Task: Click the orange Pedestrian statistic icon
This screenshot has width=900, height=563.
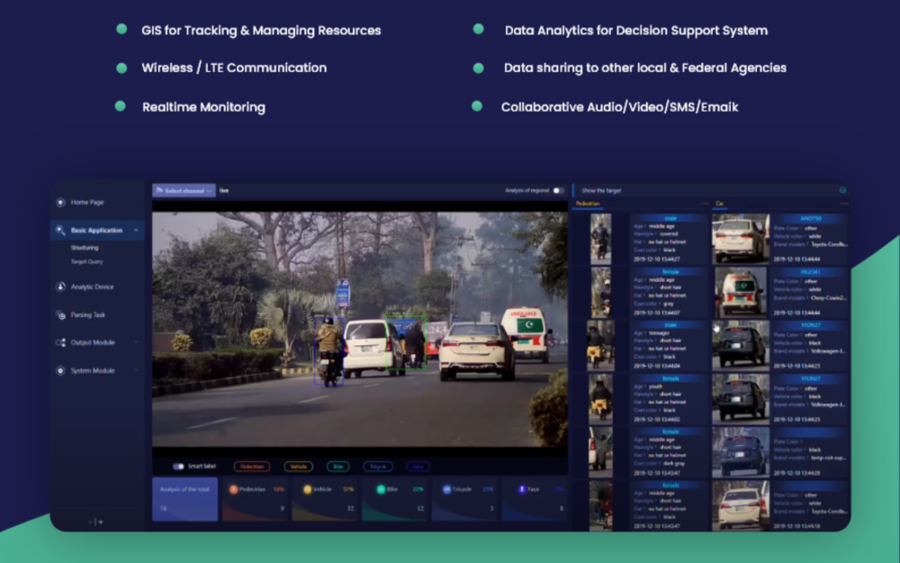Action: click(x=234, y=490)
